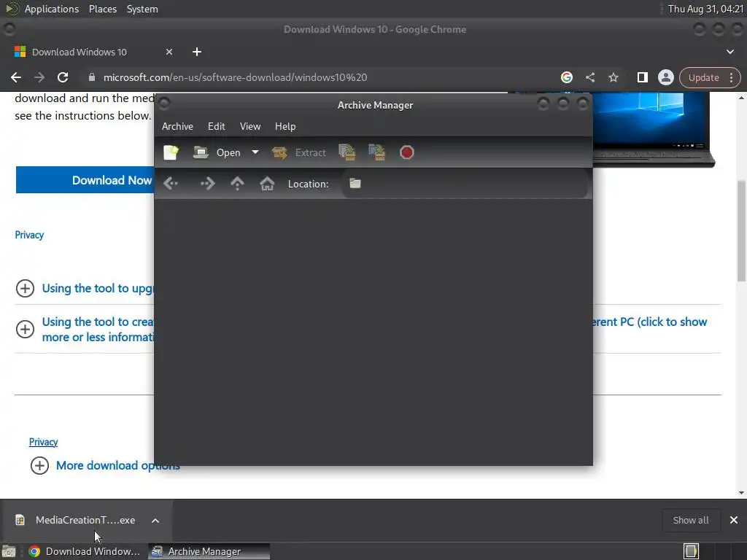The width and height of the screenshot is (747, 560).
Task: Open an archive with the Open button
Action: [217, 152]
